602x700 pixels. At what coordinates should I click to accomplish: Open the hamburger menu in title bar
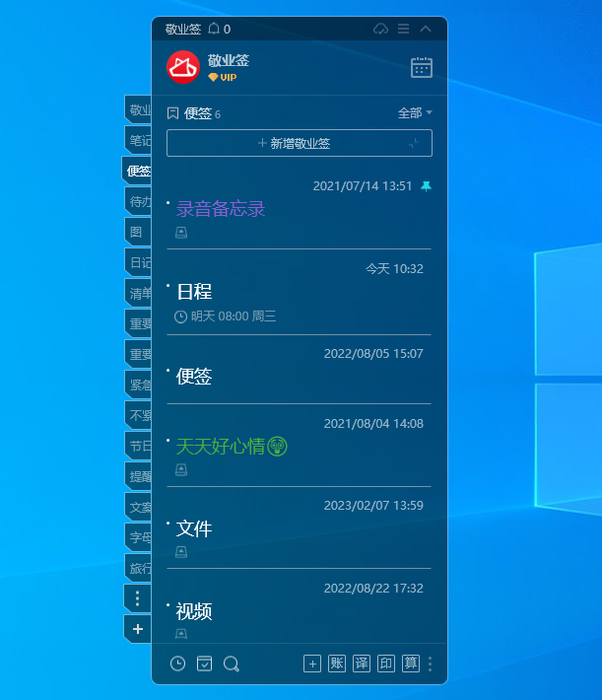point(403,29)
